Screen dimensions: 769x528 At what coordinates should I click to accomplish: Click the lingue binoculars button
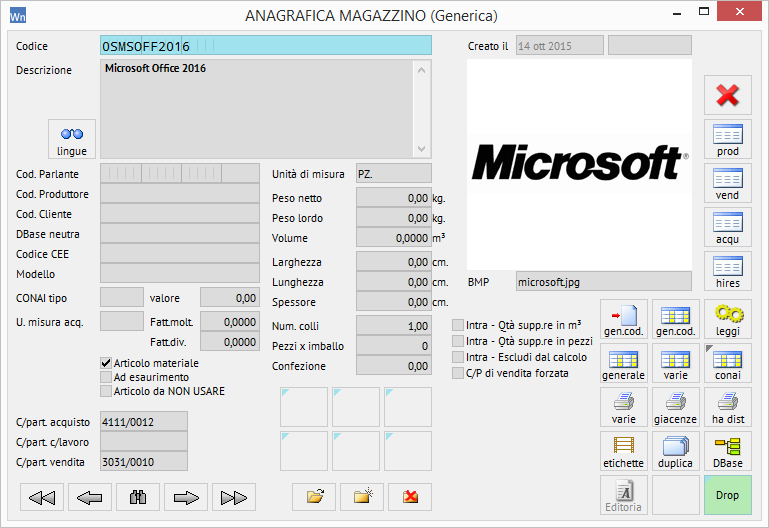[x=72, y=140]
